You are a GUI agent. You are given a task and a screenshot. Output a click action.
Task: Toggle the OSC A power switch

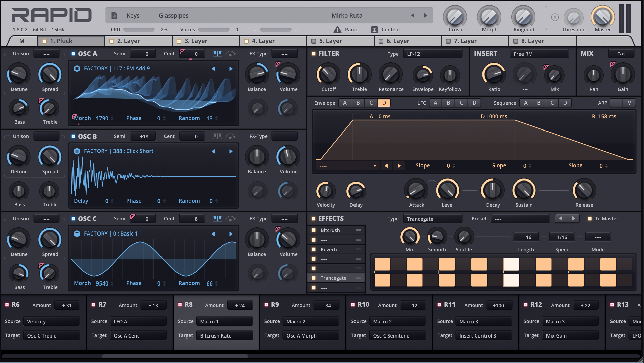[73, 54]
